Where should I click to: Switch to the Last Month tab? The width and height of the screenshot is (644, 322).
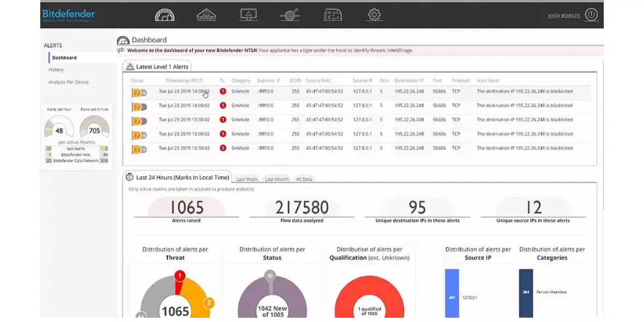click(x=277, y=179)
